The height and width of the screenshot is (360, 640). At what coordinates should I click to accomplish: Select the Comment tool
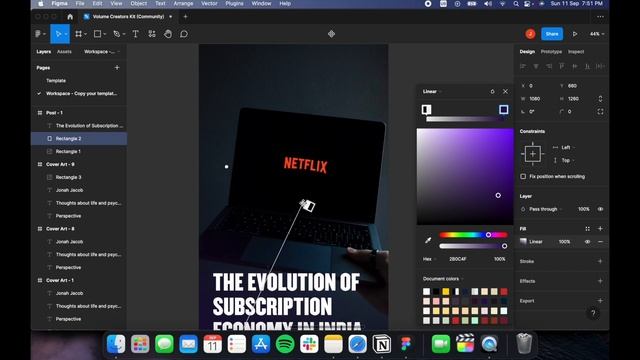point(184,34)
